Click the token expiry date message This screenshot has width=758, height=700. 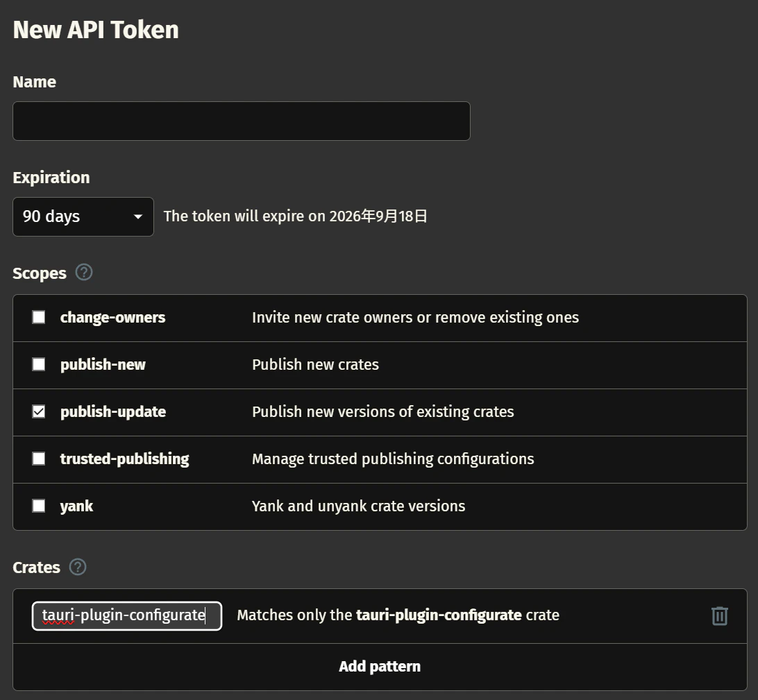(296, 216)
